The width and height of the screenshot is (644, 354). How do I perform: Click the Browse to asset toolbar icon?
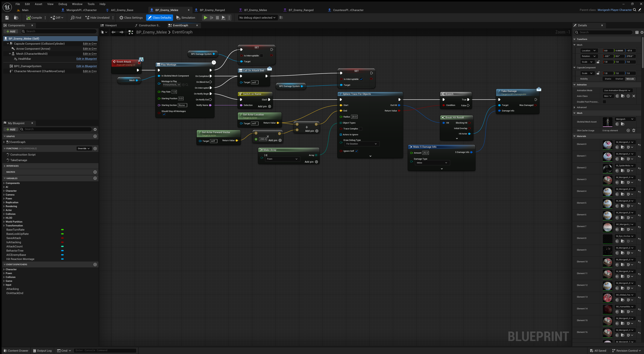tap(16, 17)
